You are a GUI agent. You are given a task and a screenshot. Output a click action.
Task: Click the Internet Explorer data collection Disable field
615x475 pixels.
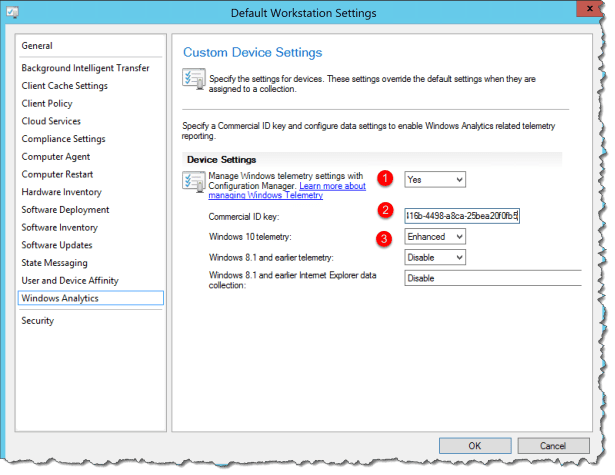pos(493,278)
